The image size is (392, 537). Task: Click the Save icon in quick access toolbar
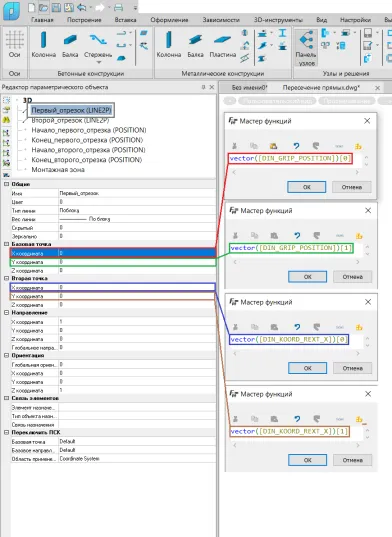tap(56, 8)
